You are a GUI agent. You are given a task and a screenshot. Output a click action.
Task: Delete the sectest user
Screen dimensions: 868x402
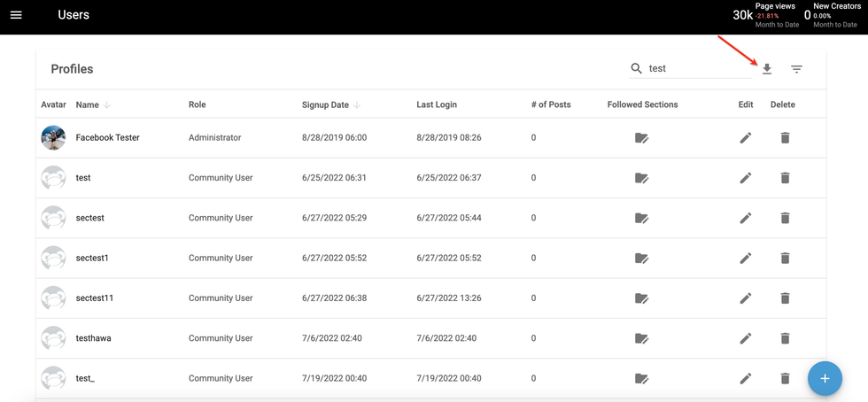tap(785, 218)
